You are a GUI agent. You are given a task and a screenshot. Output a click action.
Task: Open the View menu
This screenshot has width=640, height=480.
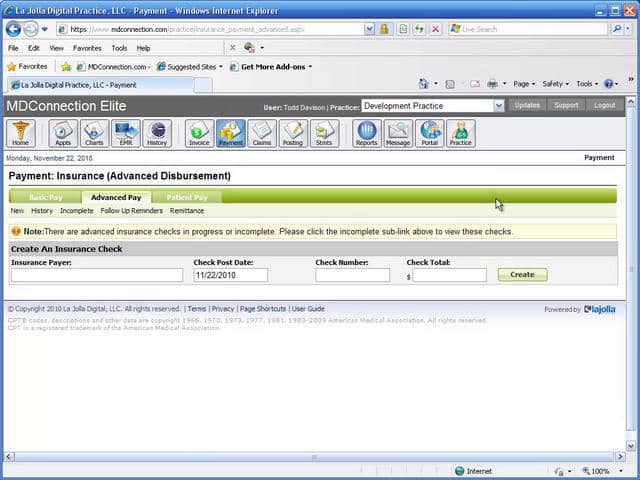coord(56,48)
